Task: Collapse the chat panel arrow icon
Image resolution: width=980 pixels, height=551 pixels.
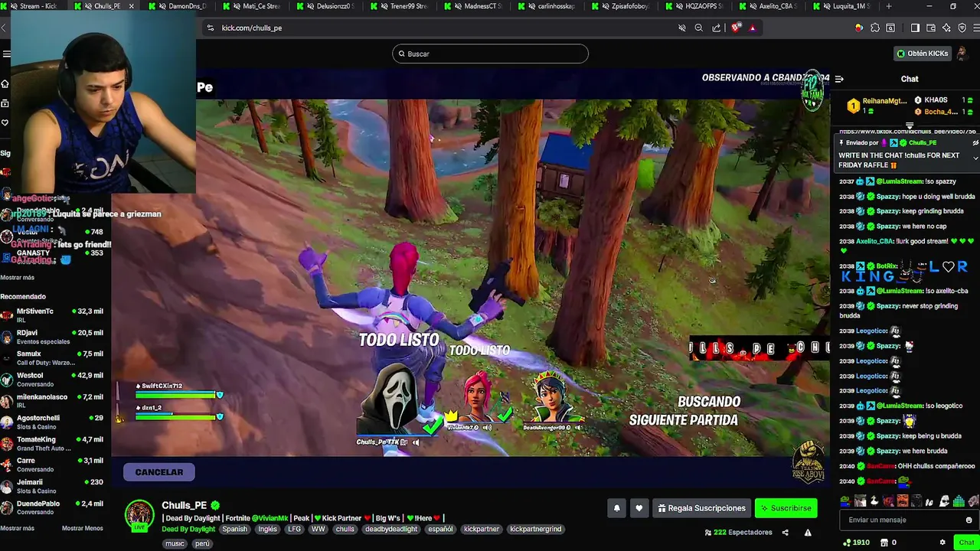Action: (839, 79)
